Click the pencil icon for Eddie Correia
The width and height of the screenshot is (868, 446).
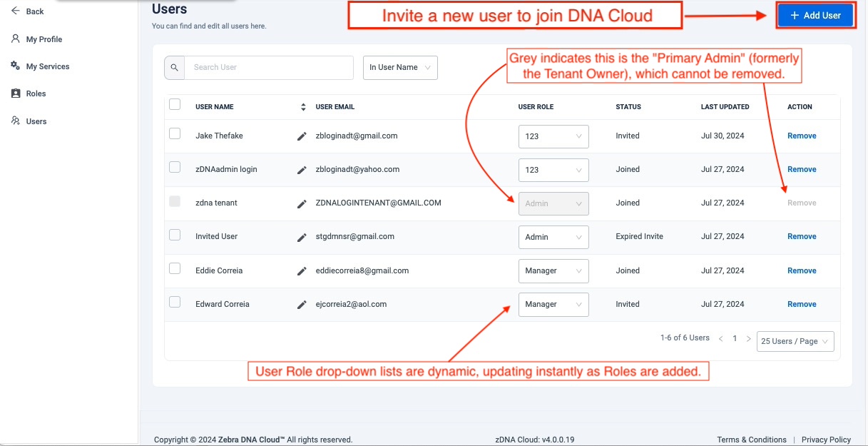click(302, 271)
